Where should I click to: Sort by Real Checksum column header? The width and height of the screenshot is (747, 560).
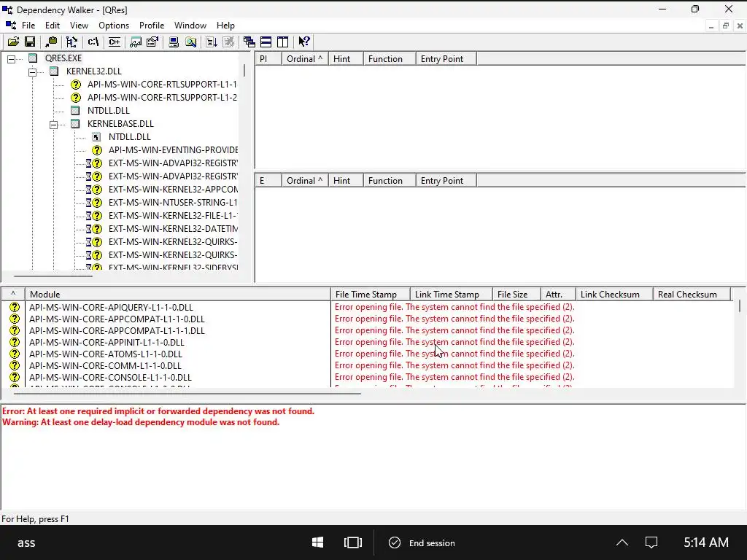[x=692, y=295]
